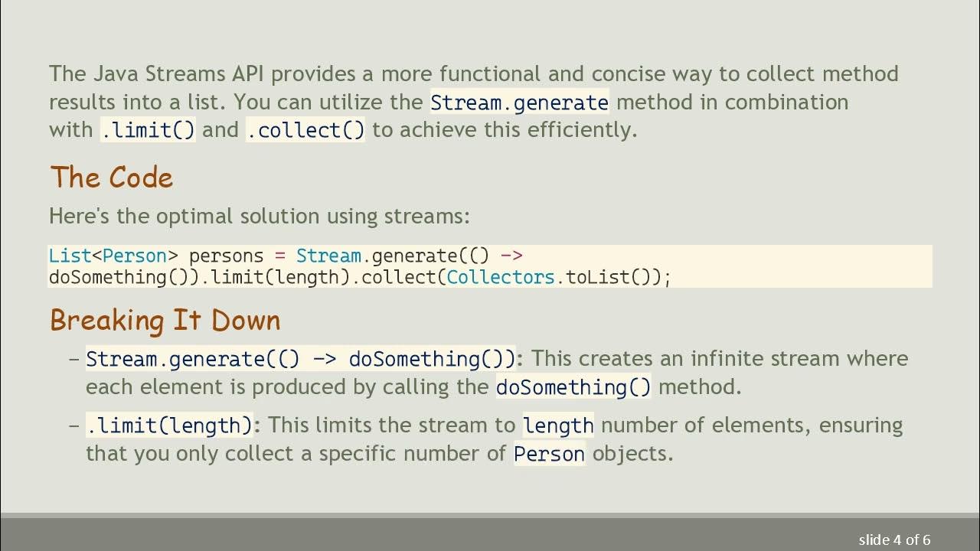Viewport: 980px width, 551px height.
Task: Click "The Java Streams API" opening text
Action: coord(156,74)
